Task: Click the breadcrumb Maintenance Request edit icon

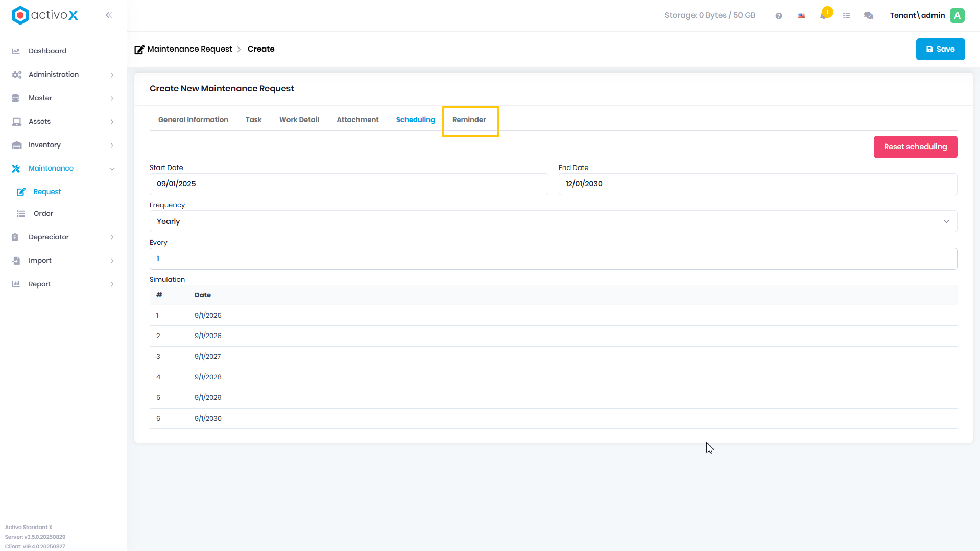Action: pos(139,50)
